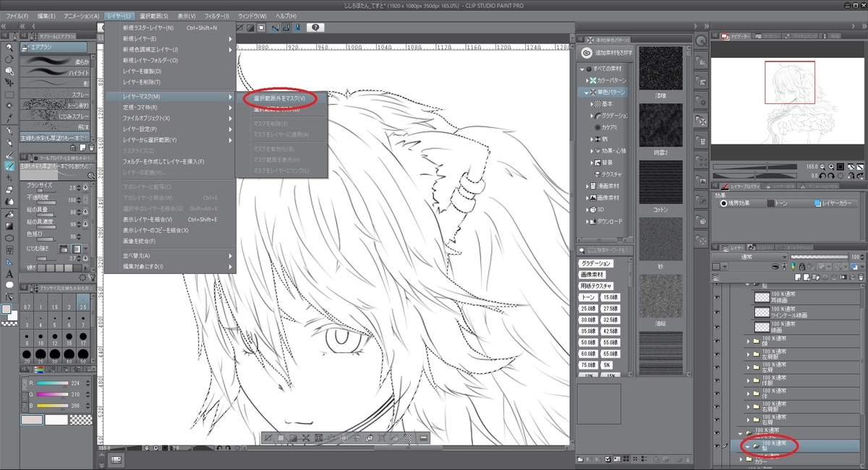This screenshot has height=470, width=868.
Task: Choose 新規ラスターレイヤー(N) in the layer menu
Action: click(149, 27)
